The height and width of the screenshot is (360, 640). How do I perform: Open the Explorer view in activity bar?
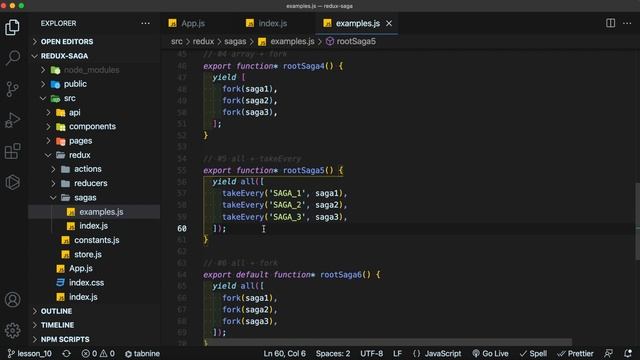12,27
